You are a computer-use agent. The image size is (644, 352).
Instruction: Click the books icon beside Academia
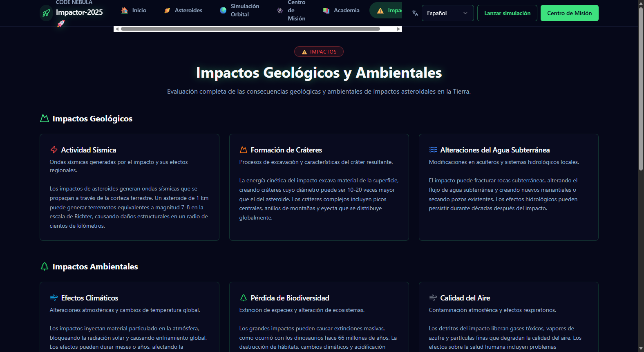(326, 10)
